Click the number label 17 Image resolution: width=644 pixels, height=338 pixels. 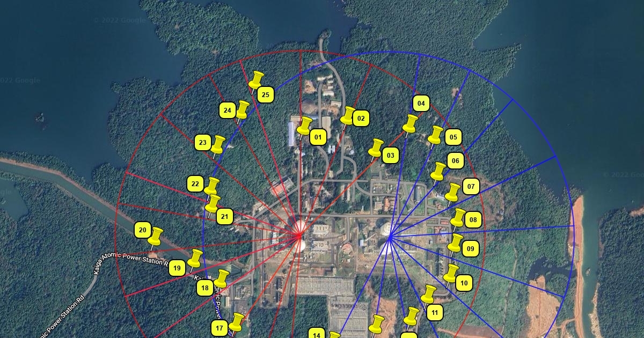[x=219, y=328]
